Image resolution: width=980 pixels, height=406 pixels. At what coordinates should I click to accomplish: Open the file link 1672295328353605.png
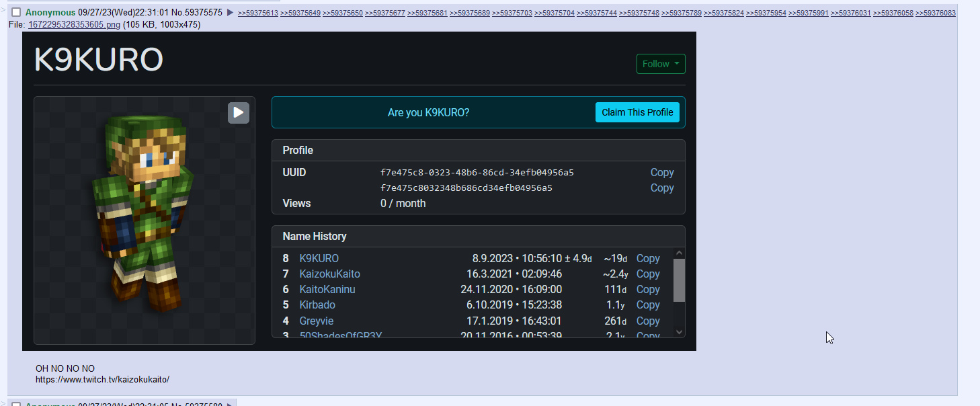click(74, 25)
